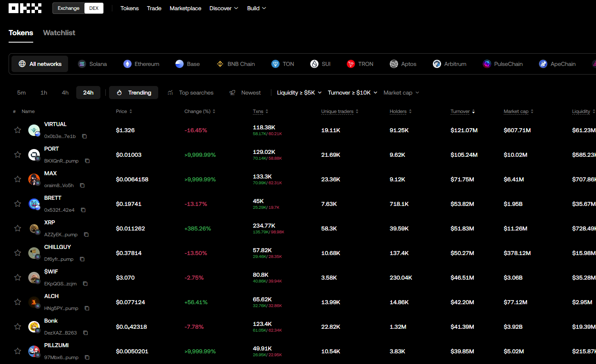596x364 pixels.
Task: Select the 5m timeframe tab
Action: pyautogui.click(x=21, y=93)
